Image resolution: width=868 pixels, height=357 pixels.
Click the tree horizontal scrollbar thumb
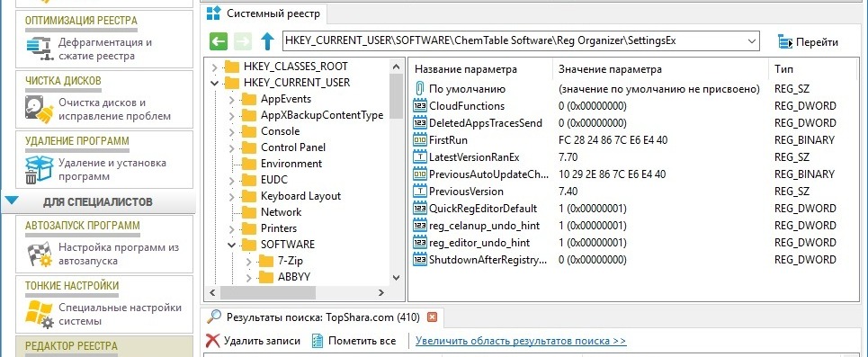tap(268, 292)
